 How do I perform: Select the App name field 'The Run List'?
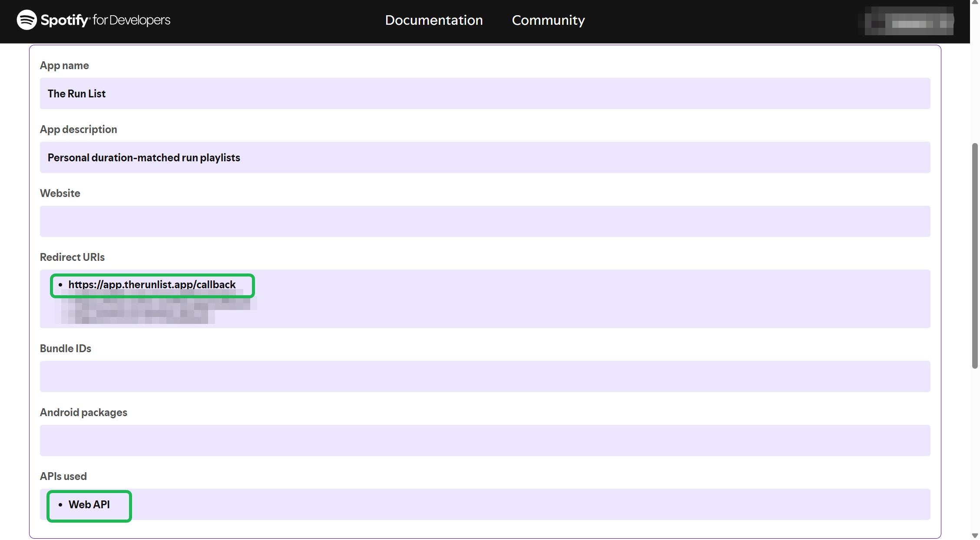tap(485, 93)
